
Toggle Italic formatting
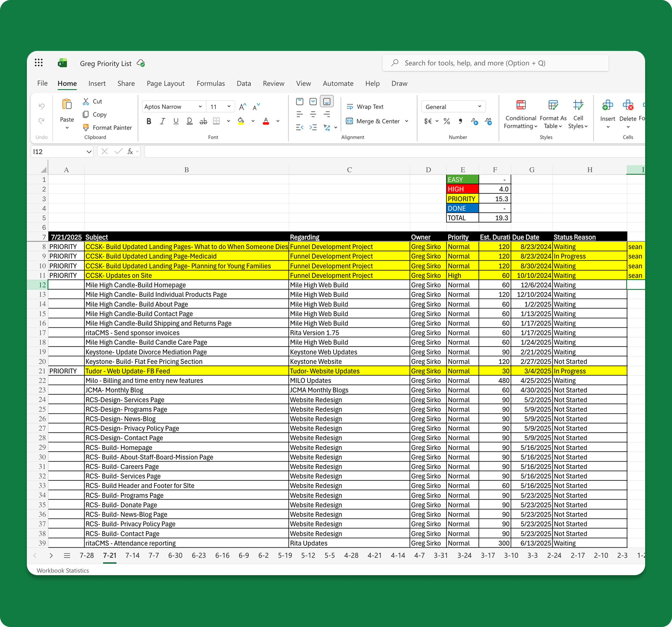(163, 121)
